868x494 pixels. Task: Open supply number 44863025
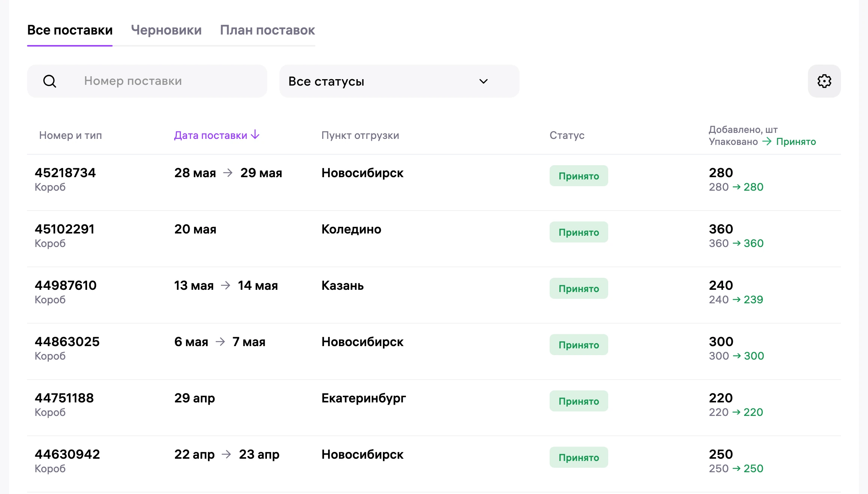[x=67, y=342]
